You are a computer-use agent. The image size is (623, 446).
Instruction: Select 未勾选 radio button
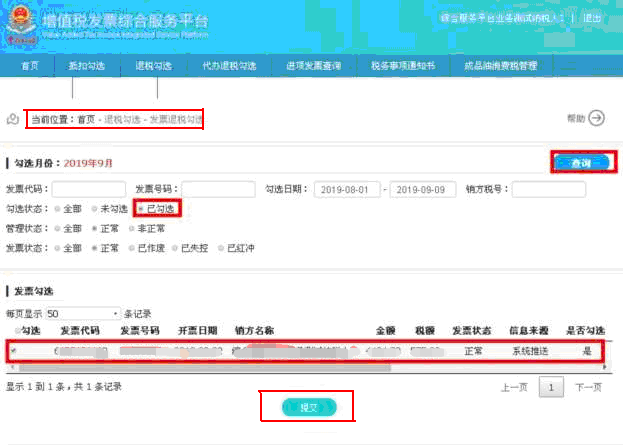coord(95,209)
